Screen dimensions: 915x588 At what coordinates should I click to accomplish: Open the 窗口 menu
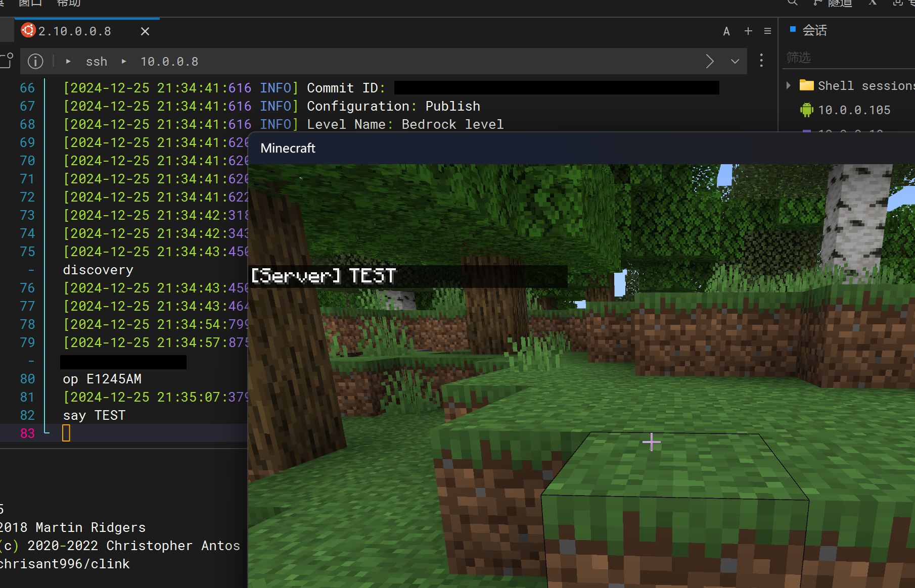(30, 3)
